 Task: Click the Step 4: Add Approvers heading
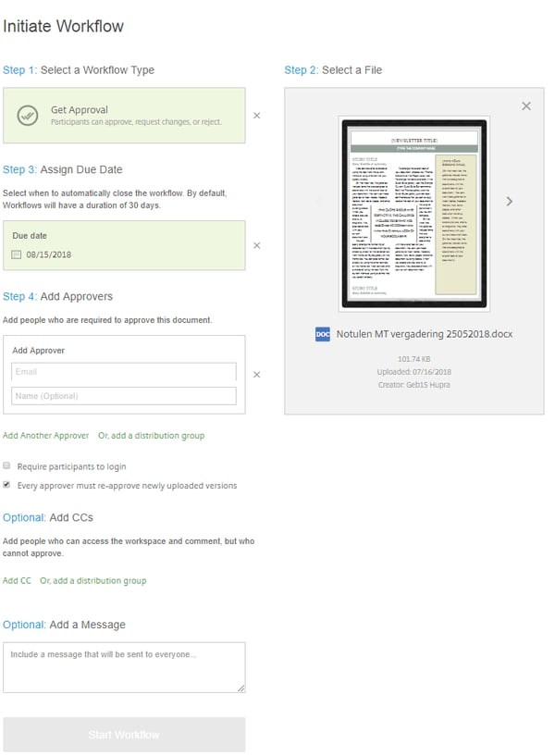pyautogui.click(x=57, y=296)
